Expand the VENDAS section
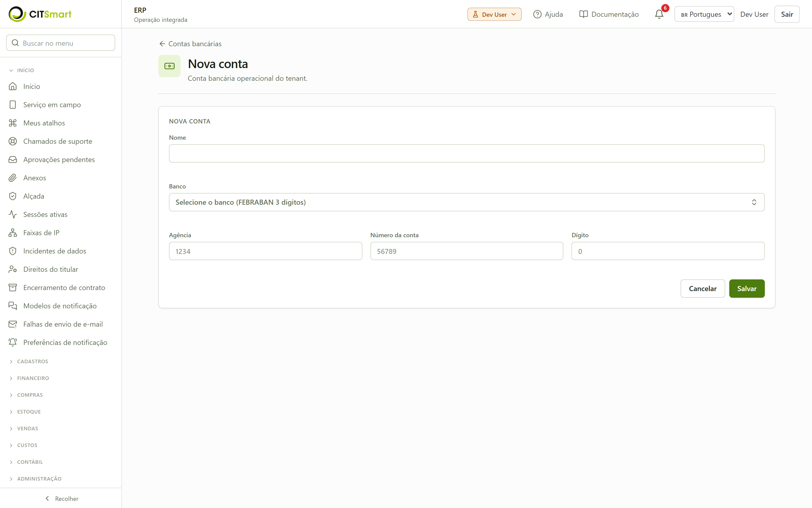This screenshot has width=812, height=508. pyautogui.click(x=24, y=429)
